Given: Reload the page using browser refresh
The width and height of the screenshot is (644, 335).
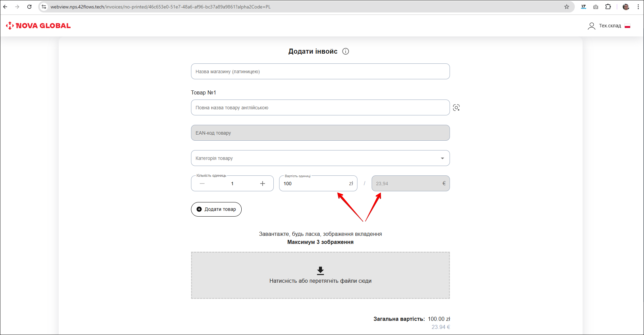Looking at the screenshot, I should click(x=29, y=7).
